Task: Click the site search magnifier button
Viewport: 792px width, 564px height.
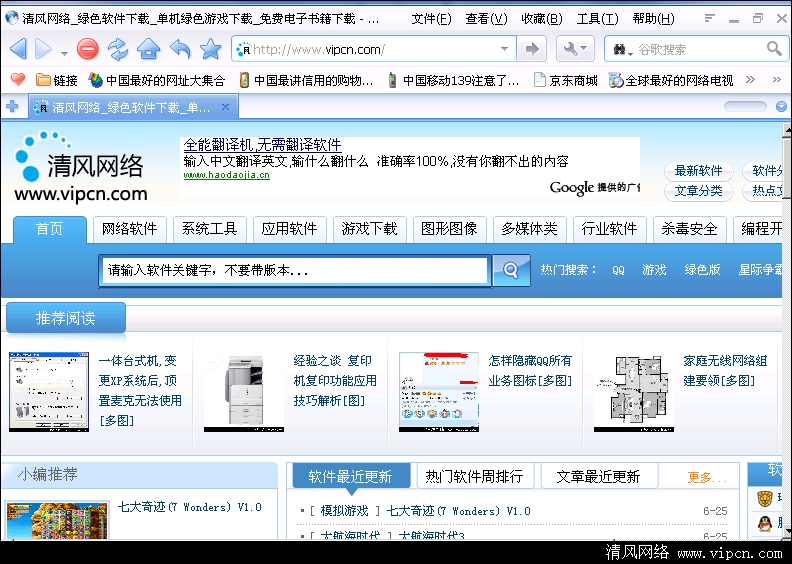Action: (x=511, y=271)
